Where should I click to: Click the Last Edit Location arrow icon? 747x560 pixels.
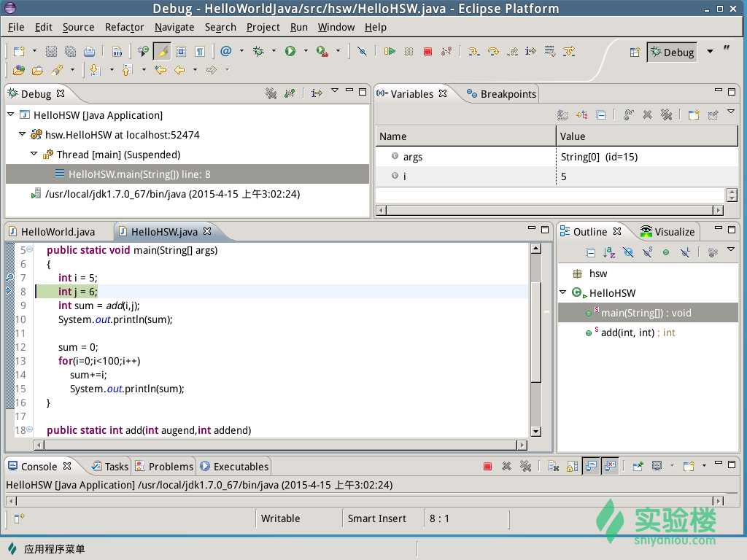point(160,71)
